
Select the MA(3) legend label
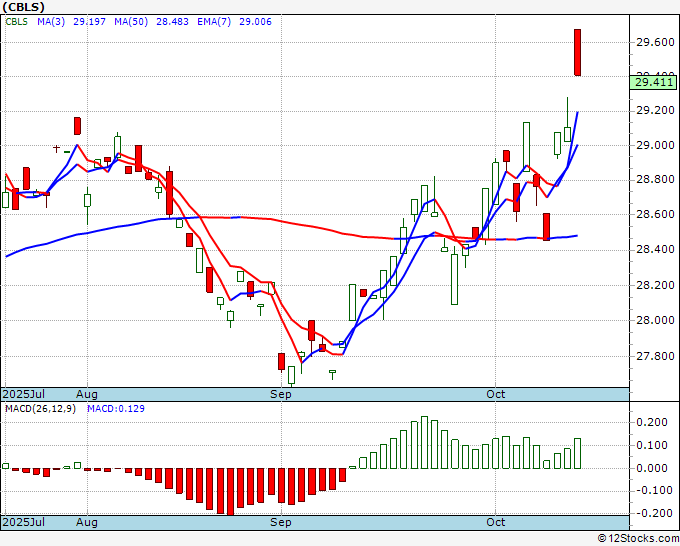coord(51,22)
